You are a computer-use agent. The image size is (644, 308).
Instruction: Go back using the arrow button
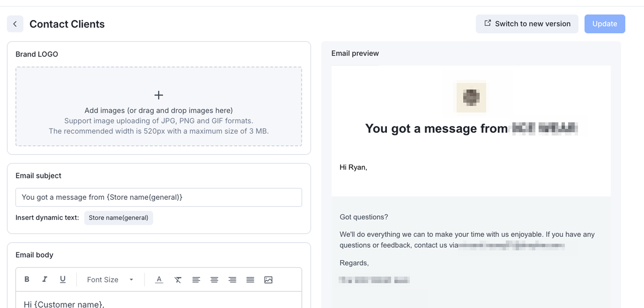pyautogui.click(x=15, y=24)
